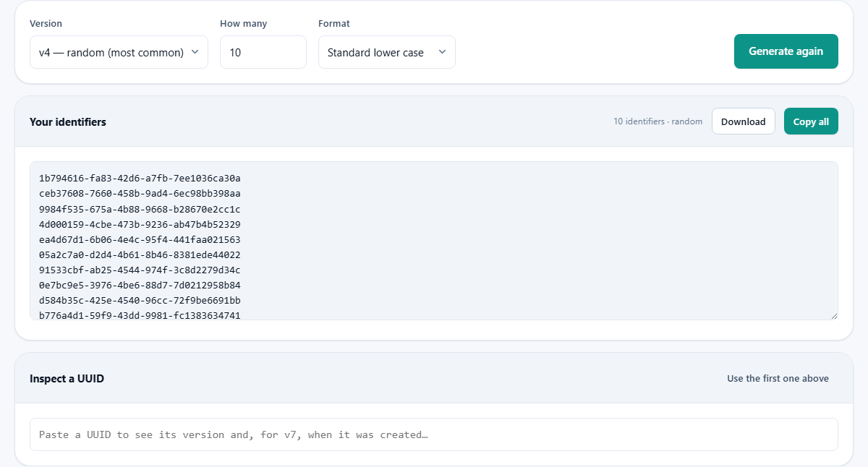
Task: Click the Inspect a UUID heading
Action: 67,379
